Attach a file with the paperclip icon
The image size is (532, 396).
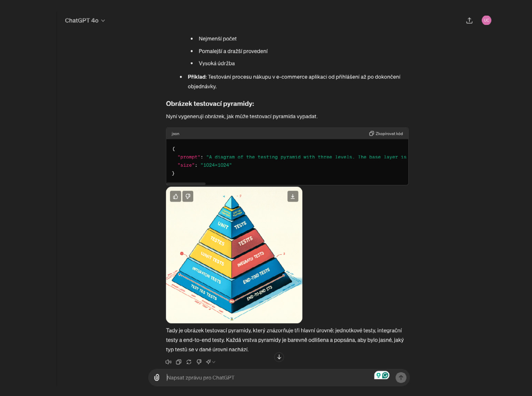[x=157, y=377]
